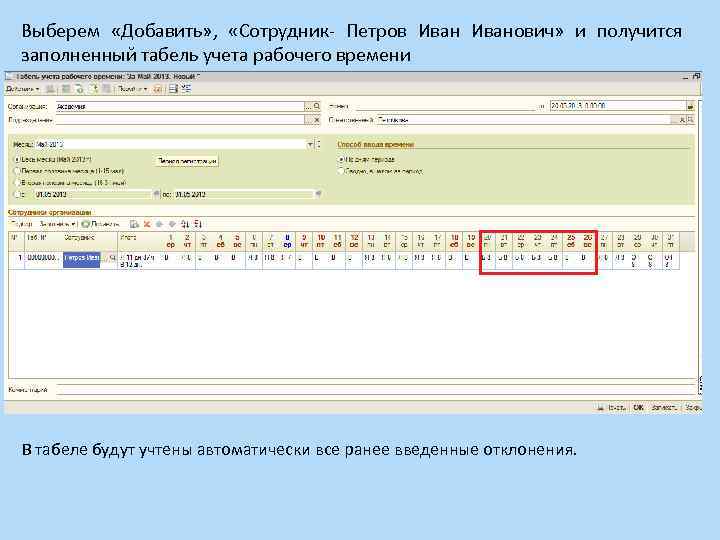This screenshot has height=540, width=720.
Task: Click the red X delete row icon
Action: point(147,224)
